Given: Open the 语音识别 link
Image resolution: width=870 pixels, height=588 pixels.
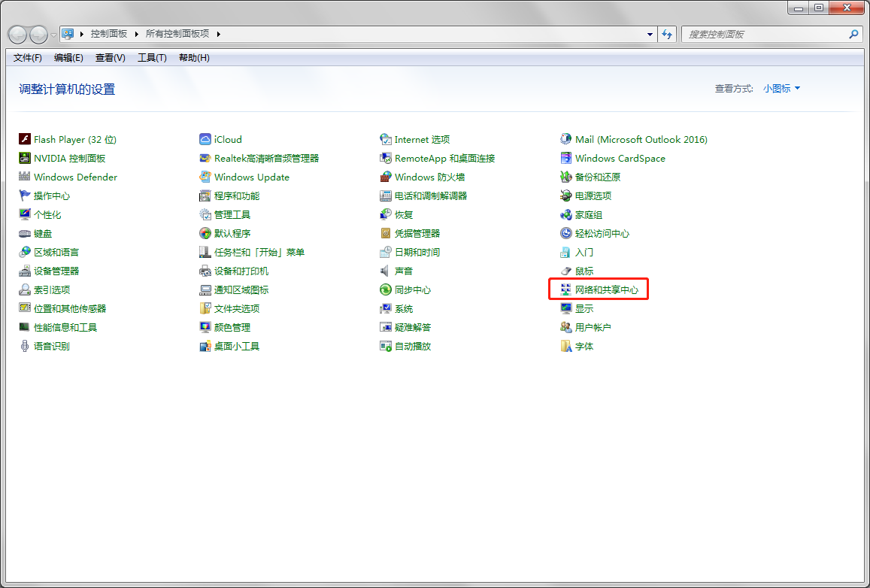Looking at the screenshot, I should click(x=52, y=346).
